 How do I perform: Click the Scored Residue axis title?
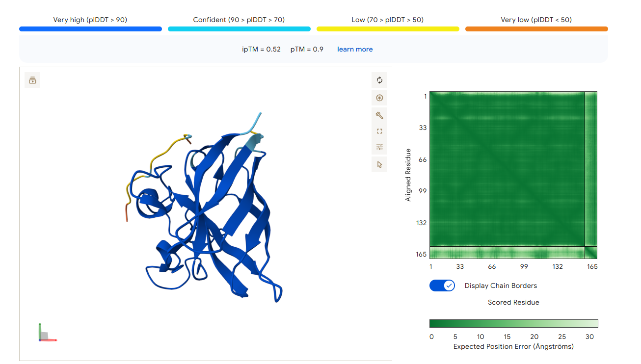point(513,302)
